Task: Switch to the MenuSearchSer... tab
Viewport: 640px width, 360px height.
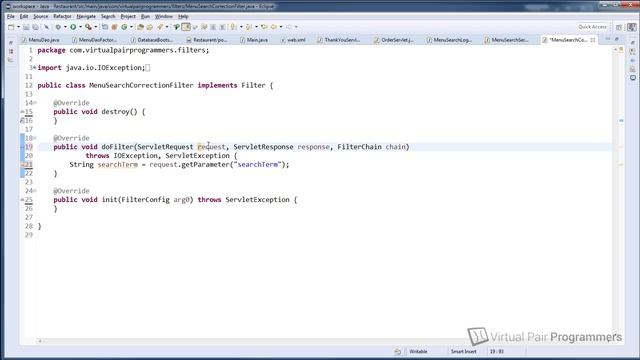Action: pos(506,40)
